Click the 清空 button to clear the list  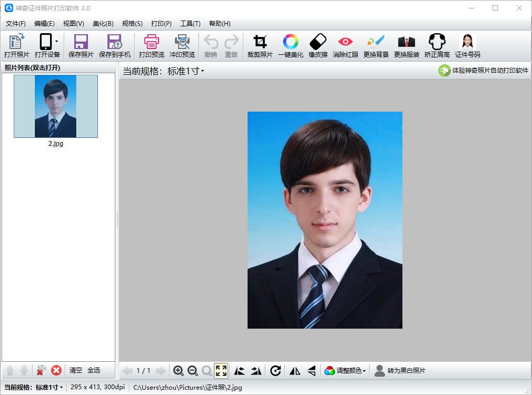point(76,370)
